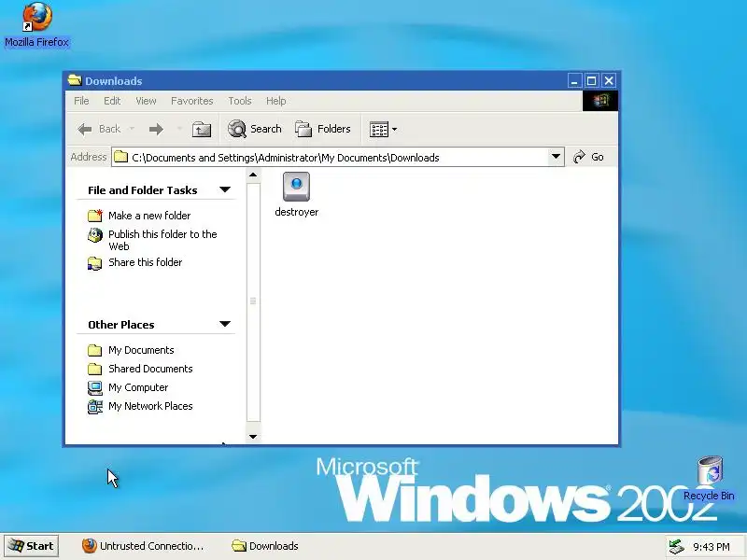The width and height of the screenshot is (747, 560).
Task: Open the Help menu
Action: coord(275,101)
